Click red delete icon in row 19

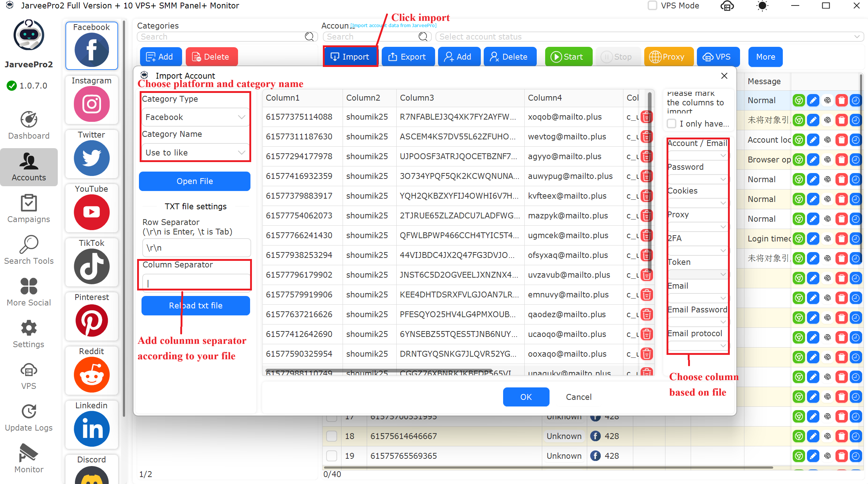[842, 456]
